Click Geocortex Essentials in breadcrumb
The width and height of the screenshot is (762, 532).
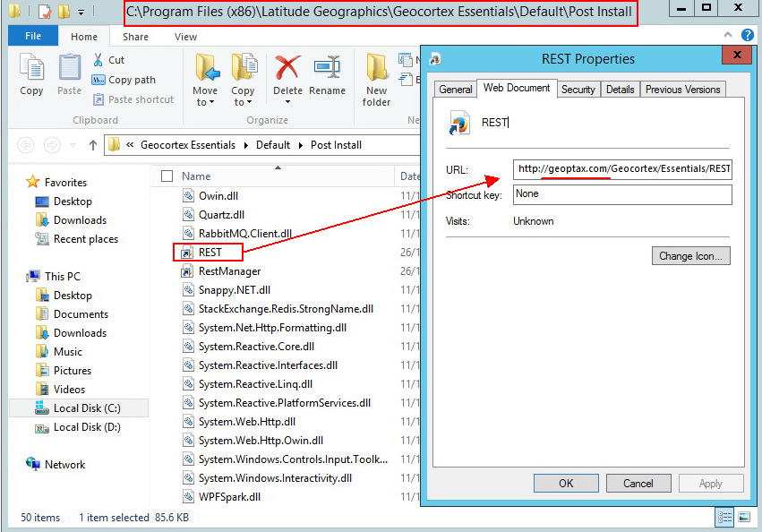[187, 145]
